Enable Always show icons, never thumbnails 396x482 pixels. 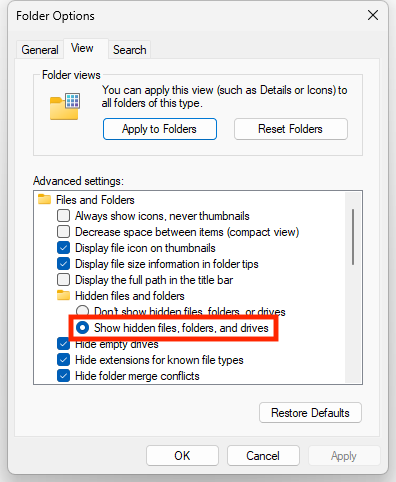coord(63,216)
